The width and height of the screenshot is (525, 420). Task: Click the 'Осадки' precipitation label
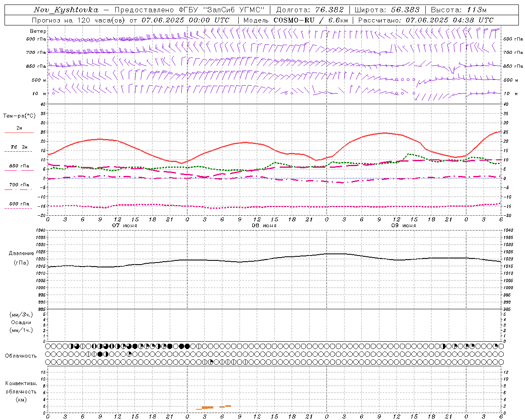[21, 322]
